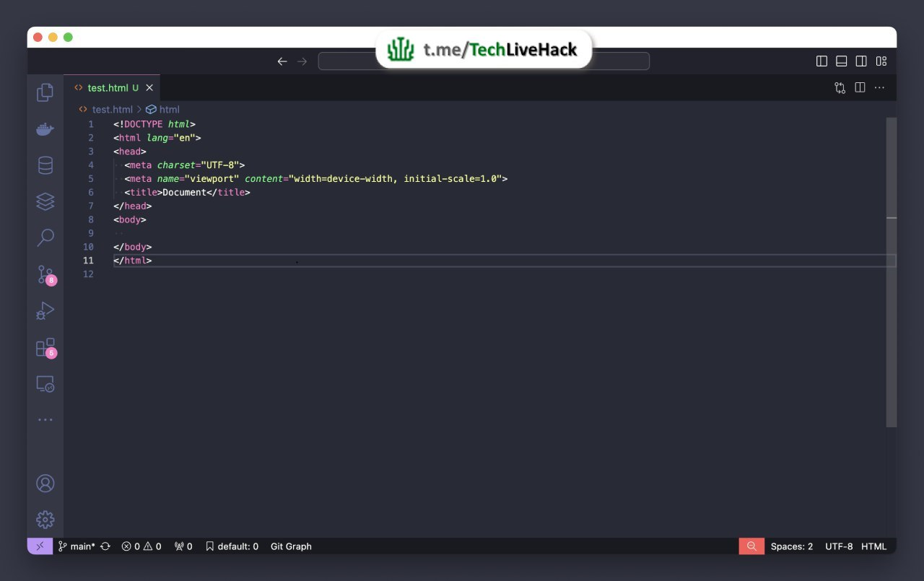Click the red zoom-out status bar item
The width and height of the screenshot is (924, 581).
point(751,546)
